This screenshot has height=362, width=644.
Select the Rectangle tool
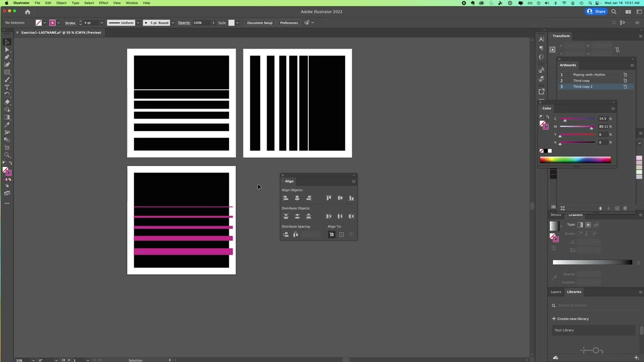pyautogui.click(x=7, y=72)
